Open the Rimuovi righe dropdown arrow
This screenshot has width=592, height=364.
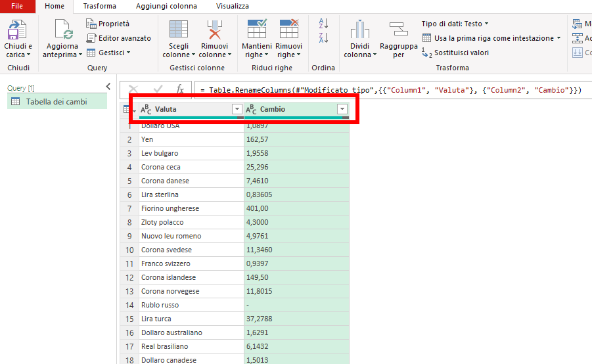299,55
